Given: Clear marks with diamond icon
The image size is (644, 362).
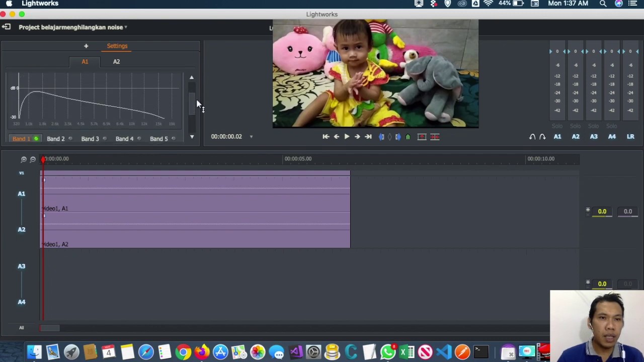Looking at the screenshot, I should [x=389, y=137].
